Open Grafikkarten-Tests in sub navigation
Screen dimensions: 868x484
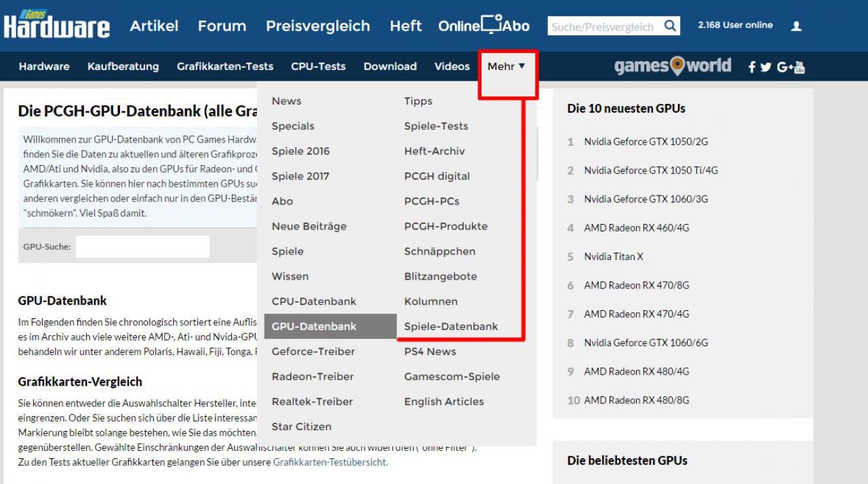coord(225,66)
